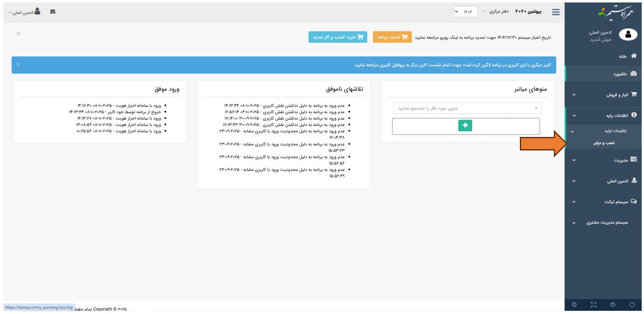This screenshot has height=314, width=644.
Task: Open the ادمین اصلی user menu at top-left
Action: tap(24, 12)
